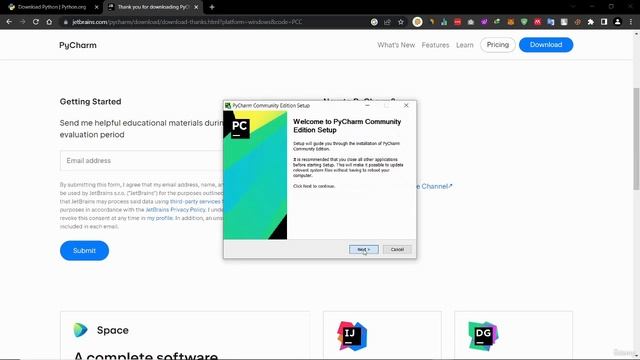Go forward in browser history

(x=22, y=22)
